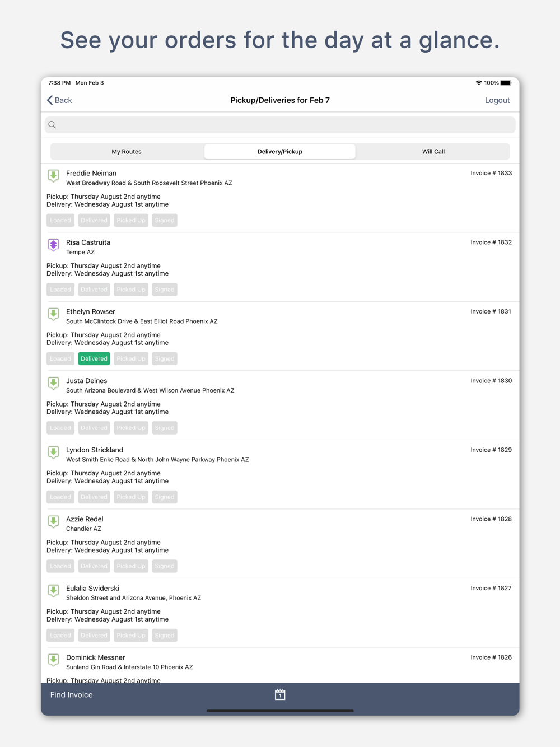Mark Picked Up for Freddie Neiman

(x=131, y=221)
